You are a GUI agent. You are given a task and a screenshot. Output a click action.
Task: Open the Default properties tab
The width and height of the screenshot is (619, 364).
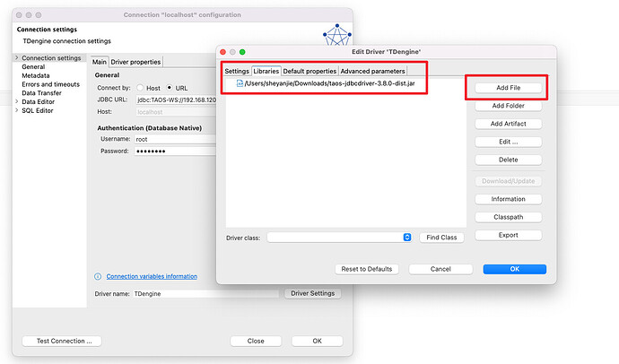309,71
